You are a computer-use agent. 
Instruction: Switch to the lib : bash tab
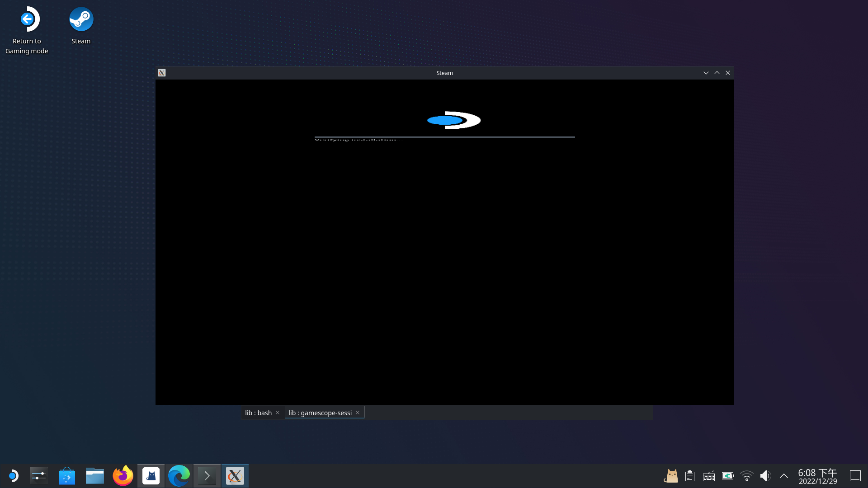(x=259, y=413)
